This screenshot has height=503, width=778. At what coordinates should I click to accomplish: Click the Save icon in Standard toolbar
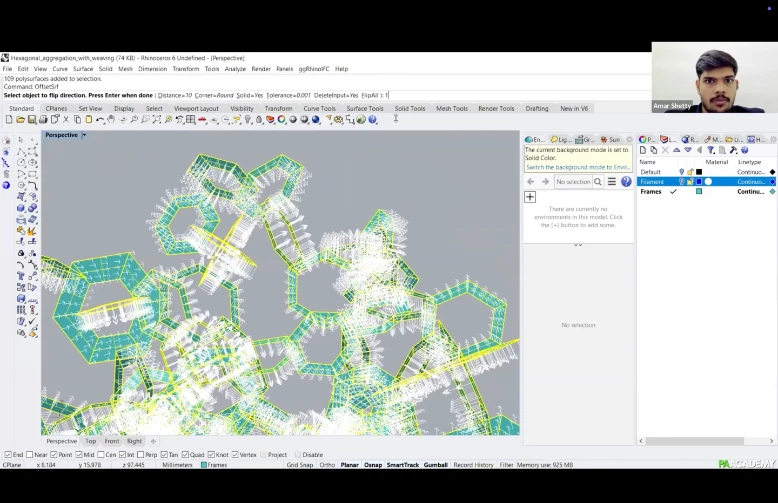(x=32, y=120)
